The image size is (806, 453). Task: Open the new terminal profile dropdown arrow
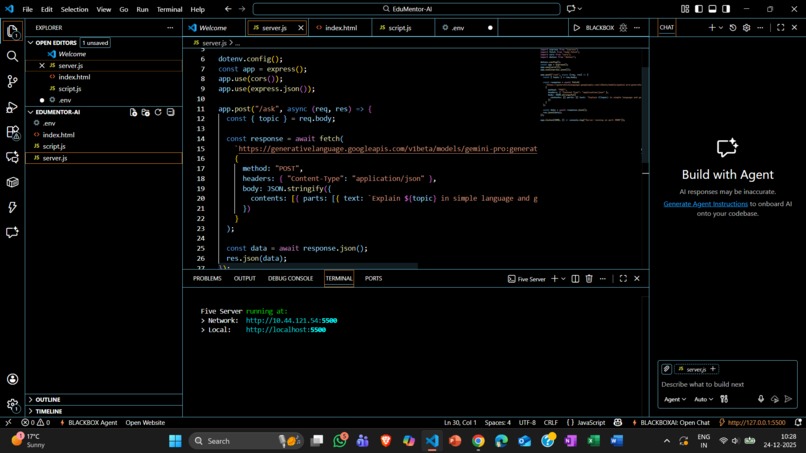[x=563, y=279]
